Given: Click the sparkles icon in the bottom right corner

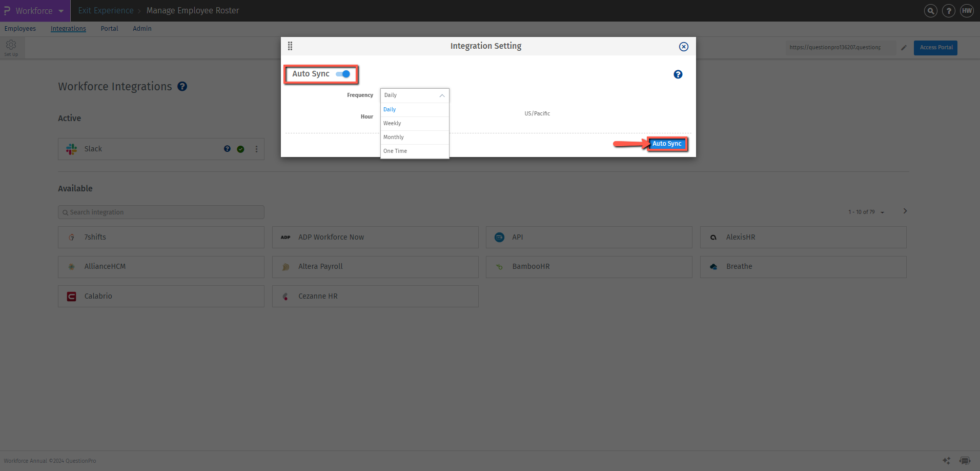Looking at the screenshot, I should [x=946, y=460].
